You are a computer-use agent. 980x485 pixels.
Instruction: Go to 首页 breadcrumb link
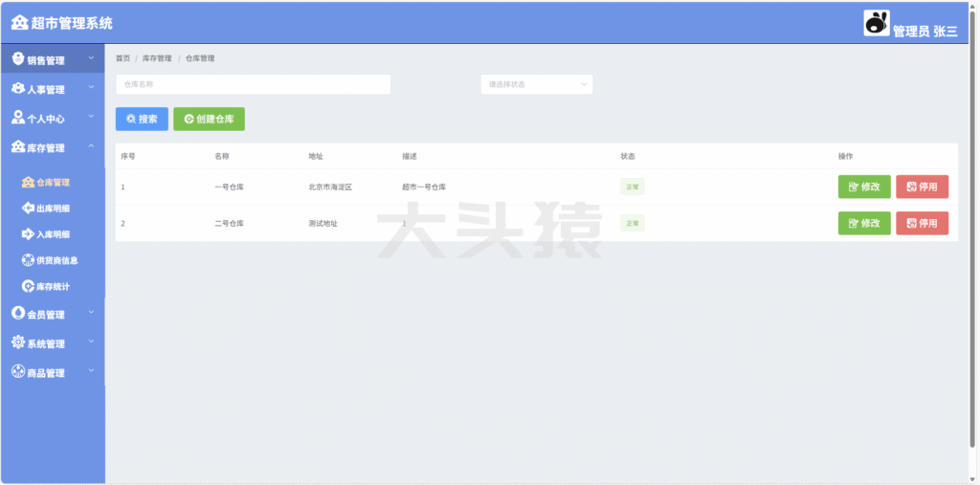tap(122, 58)
